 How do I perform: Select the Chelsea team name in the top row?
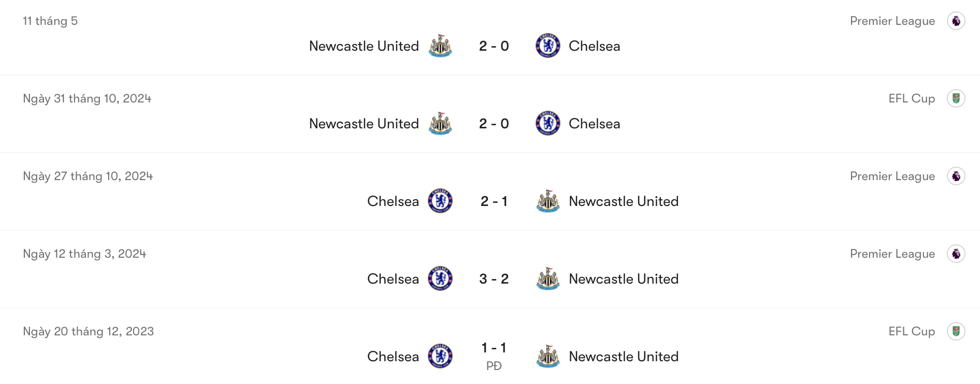[594, 46]
